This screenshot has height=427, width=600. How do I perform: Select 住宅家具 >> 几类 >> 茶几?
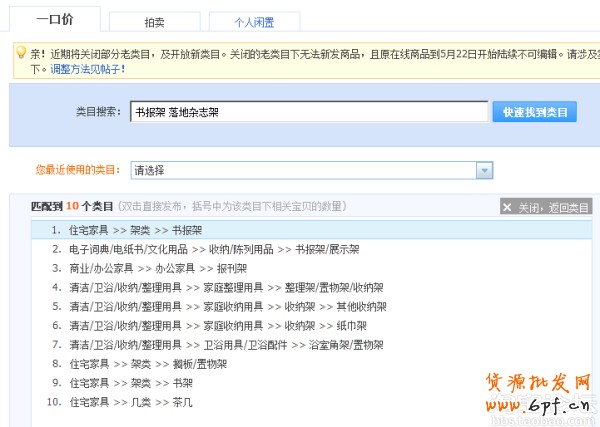click(130, 401)
